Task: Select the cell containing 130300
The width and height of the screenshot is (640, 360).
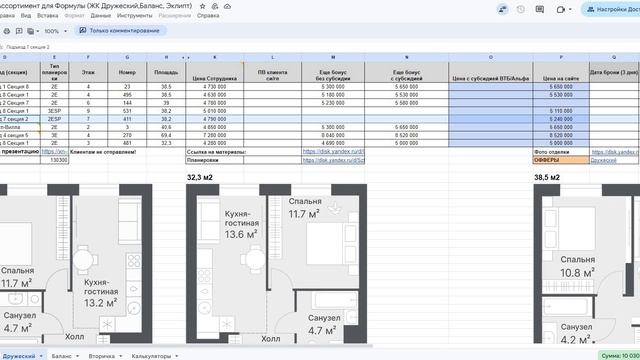Action: tap(54, 160)
